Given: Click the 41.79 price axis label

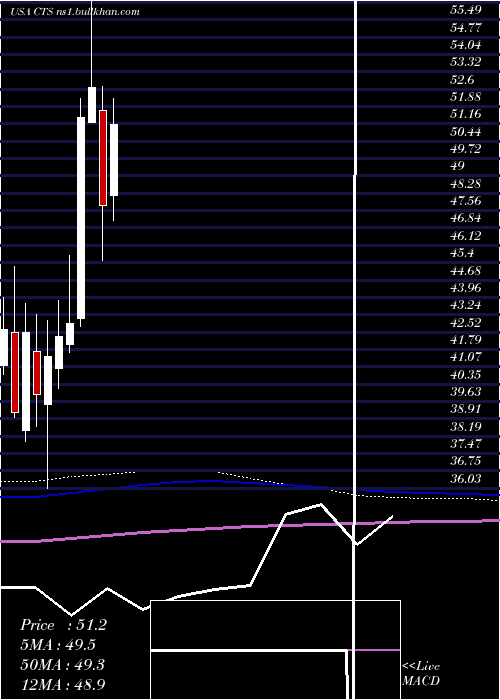Looking at the screenshot, I should [x=465, y=340].
